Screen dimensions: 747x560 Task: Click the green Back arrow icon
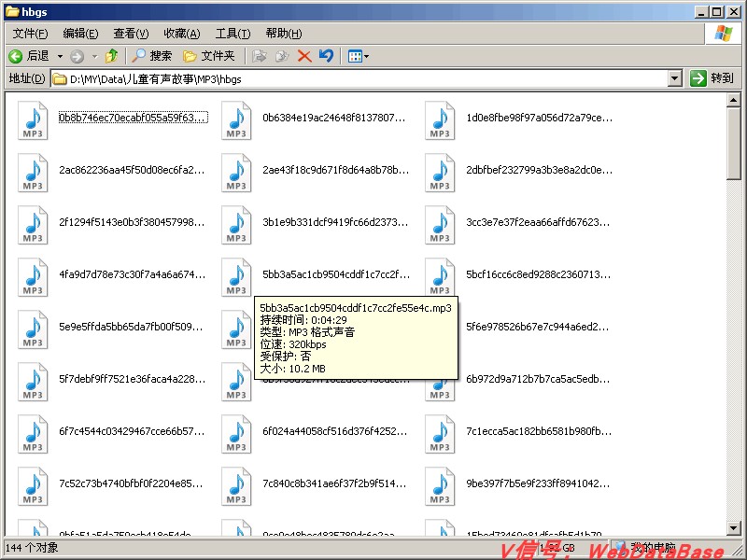(15, 56)
